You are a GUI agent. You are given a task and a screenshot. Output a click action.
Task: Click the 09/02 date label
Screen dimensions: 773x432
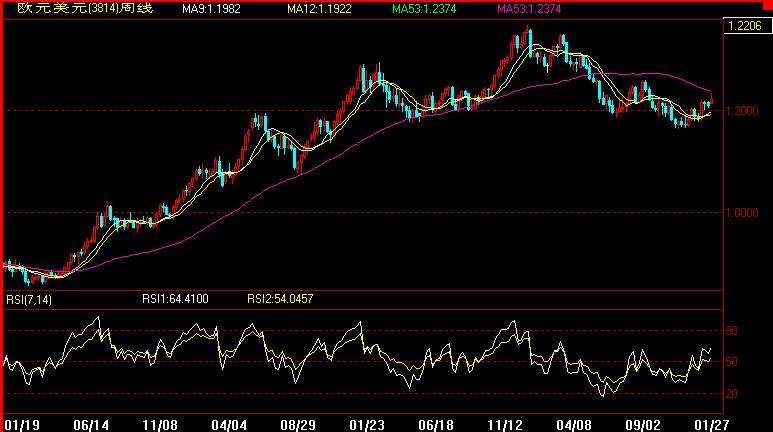[x=643, y=425]
